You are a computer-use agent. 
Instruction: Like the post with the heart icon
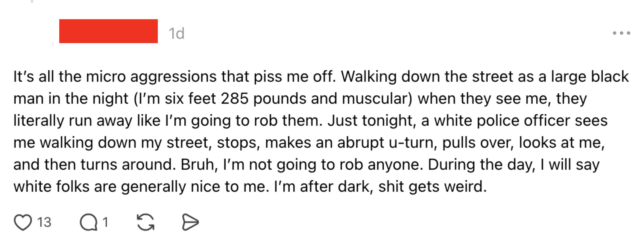coord(23,222)
